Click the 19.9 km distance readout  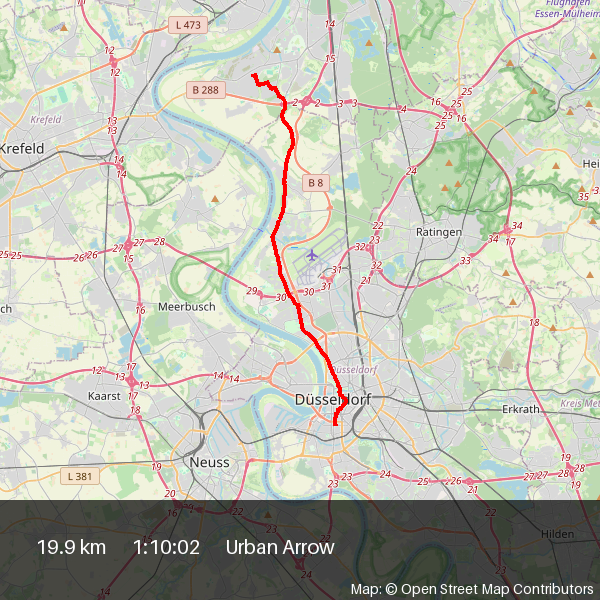pos(72,547)
